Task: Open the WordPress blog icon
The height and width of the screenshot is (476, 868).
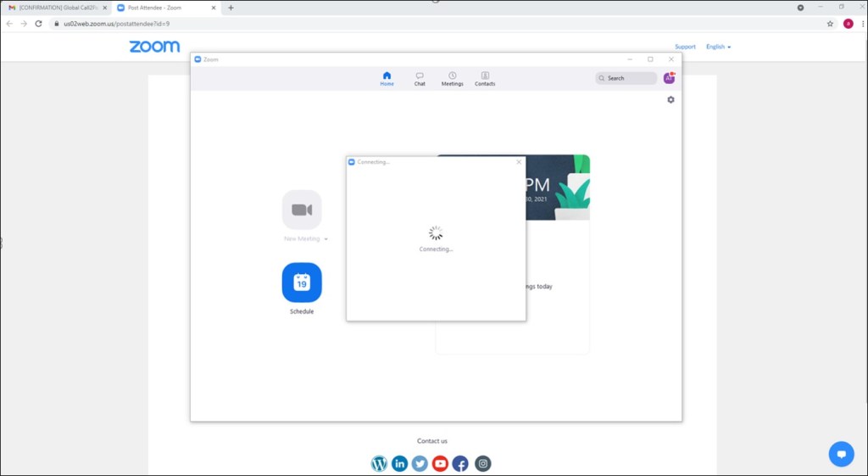Action: coord(379,463)
